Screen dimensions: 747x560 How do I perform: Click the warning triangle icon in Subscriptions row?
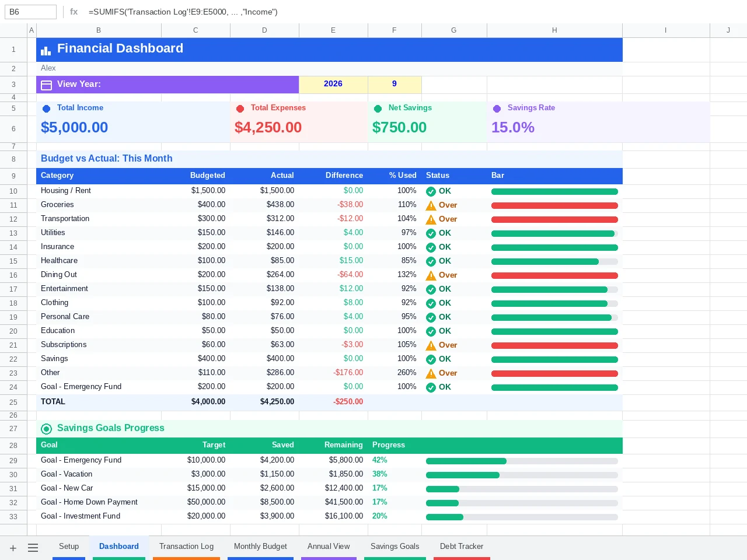tap(431, 345)
